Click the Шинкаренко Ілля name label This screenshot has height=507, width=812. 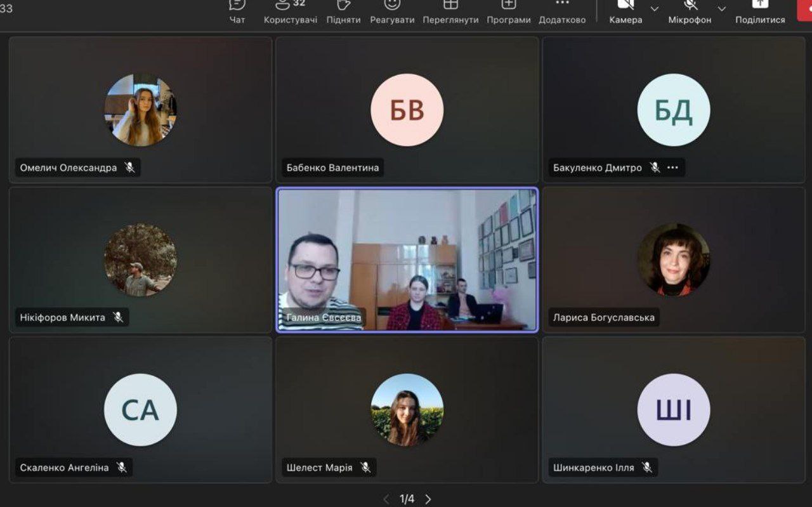click(x=593, y=468)
